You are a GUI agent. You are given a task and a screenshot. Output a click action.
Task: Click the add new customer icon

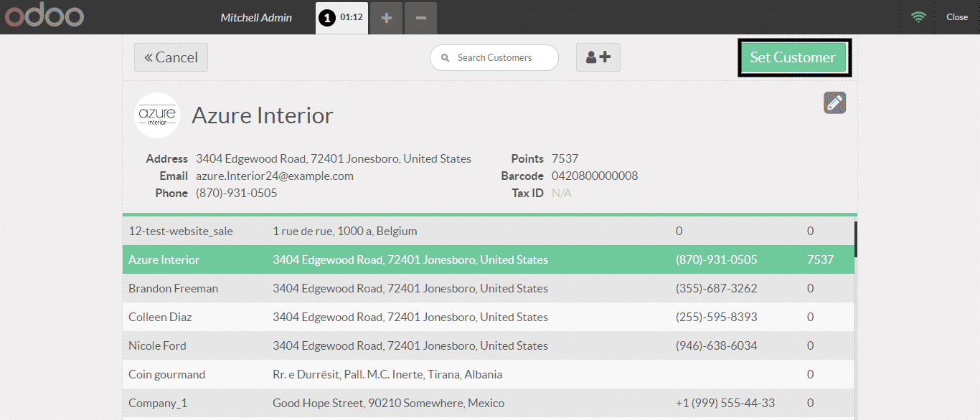(x=598, y=57)
